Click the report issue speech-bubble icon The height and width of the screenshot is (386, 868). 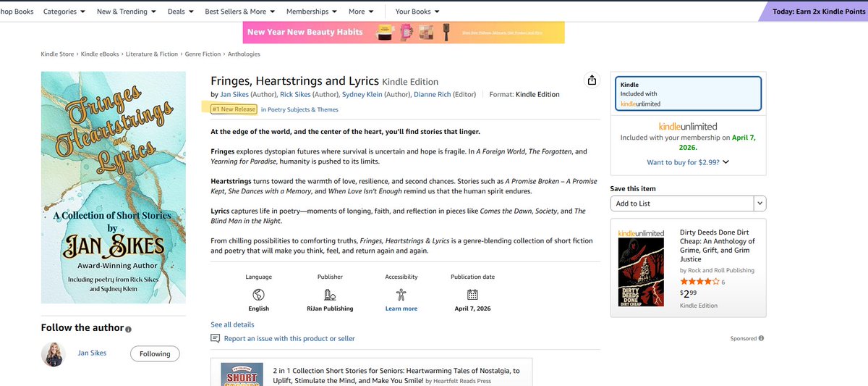[x=215, y=338]
